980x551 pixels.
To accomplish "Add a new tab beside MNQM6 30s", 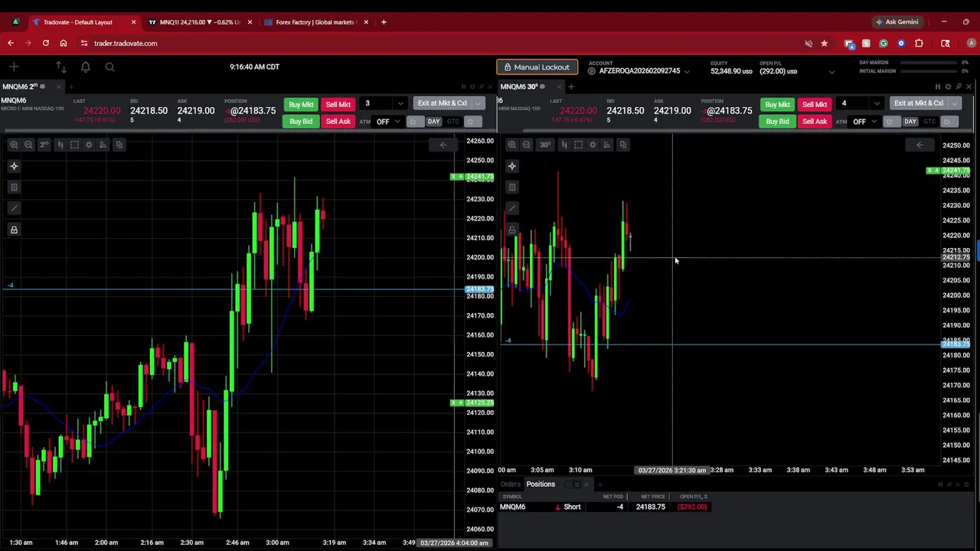I will click(x=570, y=86).
